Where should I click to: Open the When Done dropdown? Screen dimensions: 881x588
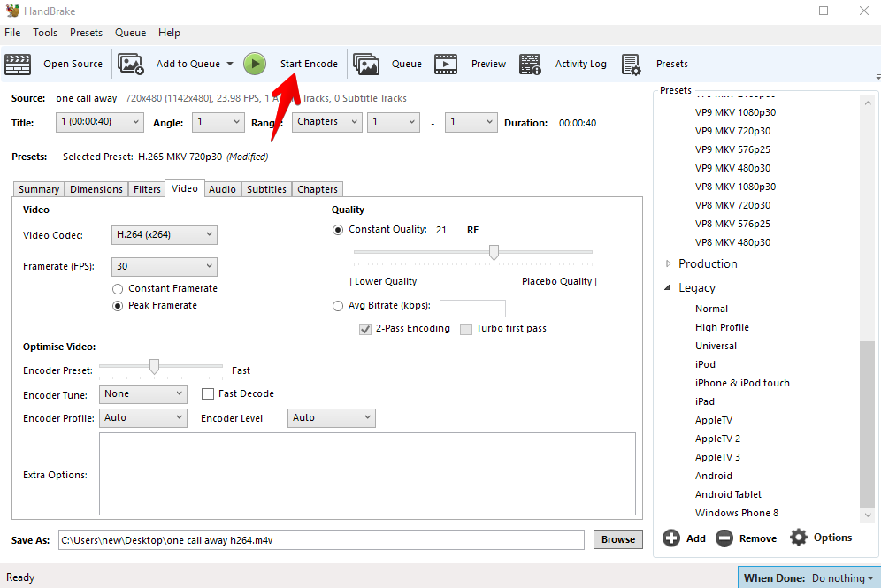(x=808, y=578)
